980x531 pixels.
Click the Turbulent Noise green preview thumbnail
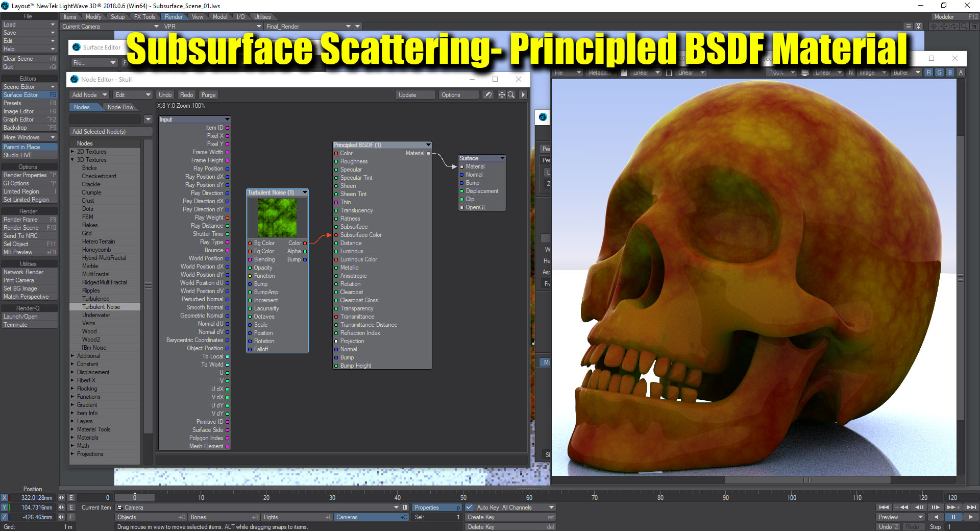point(277,218)
